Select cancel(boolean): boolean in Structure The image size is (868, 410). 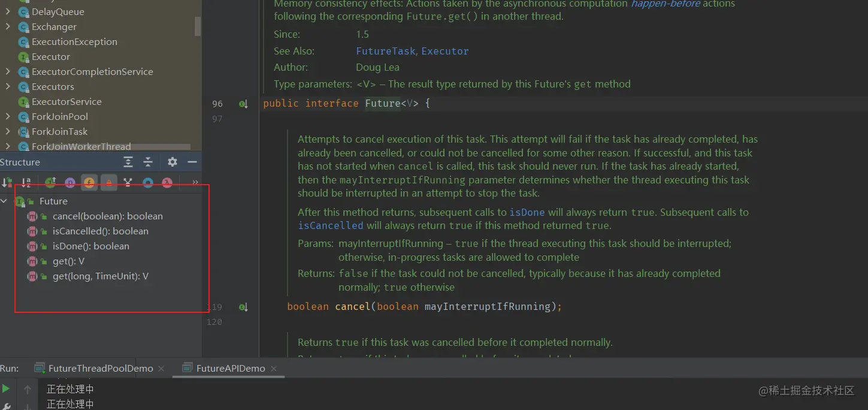[x=108, y=216]
